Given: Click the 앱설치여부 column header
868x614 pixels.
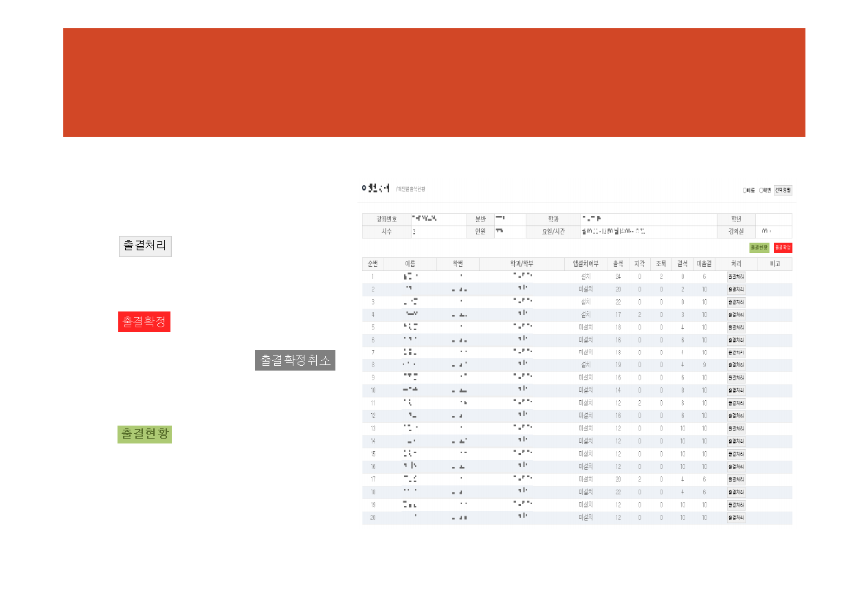Looking at the screenshot, I should pyautogui.click(x=586, y=264).
